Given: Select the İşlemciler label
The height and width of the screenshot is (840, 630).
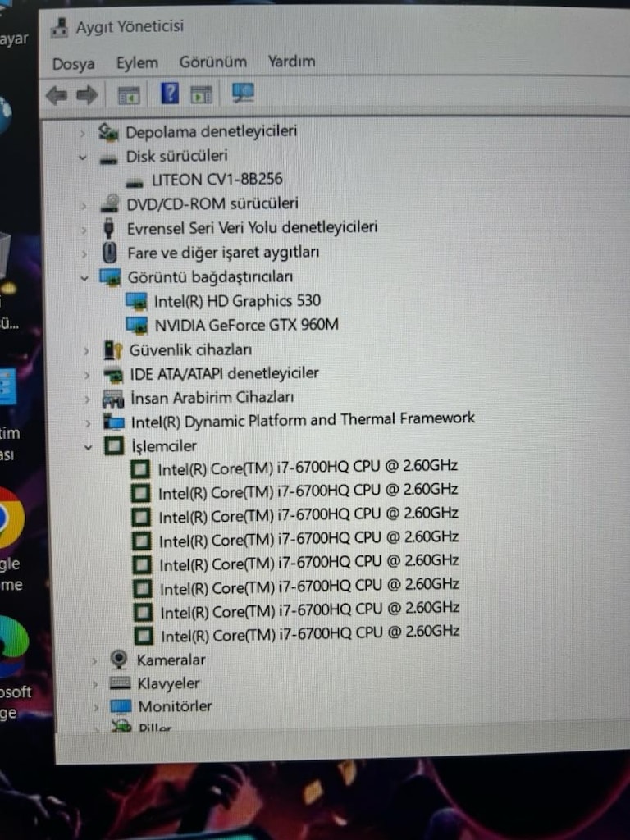Looking at the screenshot, I should pyautogui.click(x=164, y=446).
